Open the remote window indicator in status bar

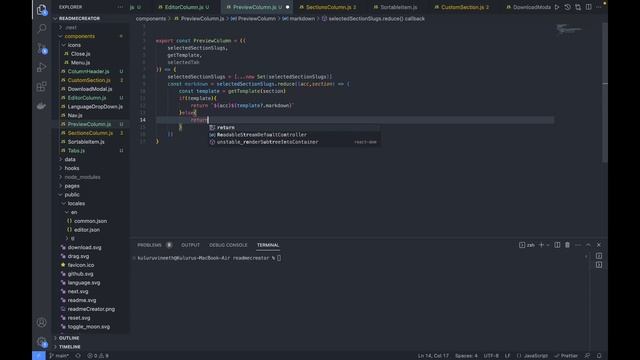pyautogui.click(x=39, y=356)
